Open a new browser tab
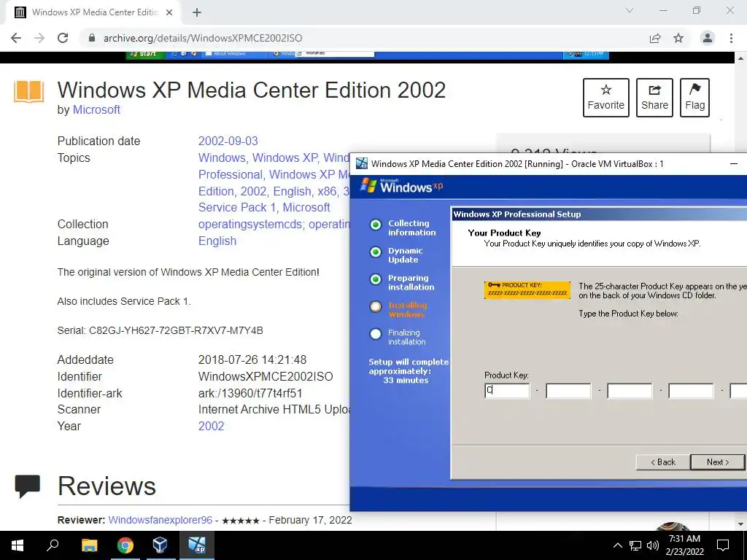Screen dimensions: 747x560 coord(197,12)
